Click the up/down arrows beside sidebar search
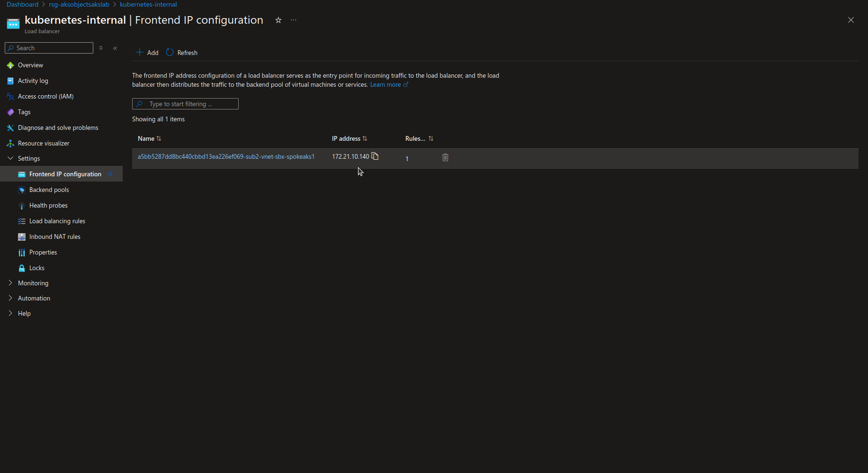This screenshot has width=868, height=473. pyautogui.click(x=101, y=48)
